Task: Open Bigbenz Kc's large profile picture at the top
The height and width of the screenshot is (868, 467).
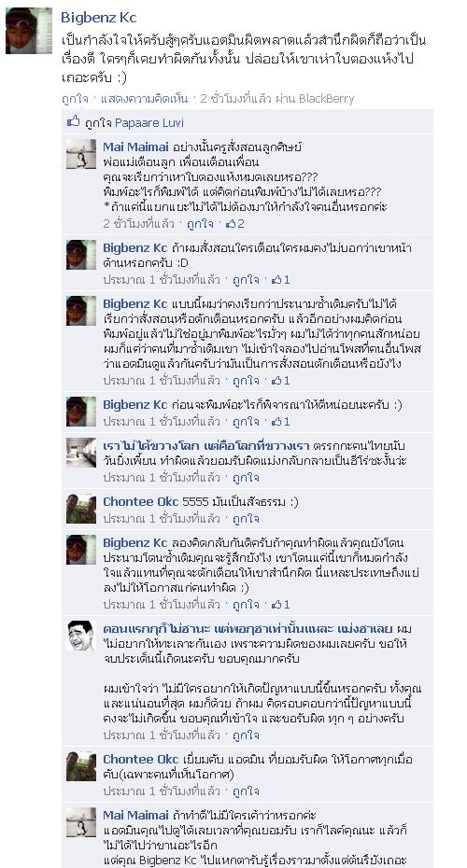Action: (29, 31)
